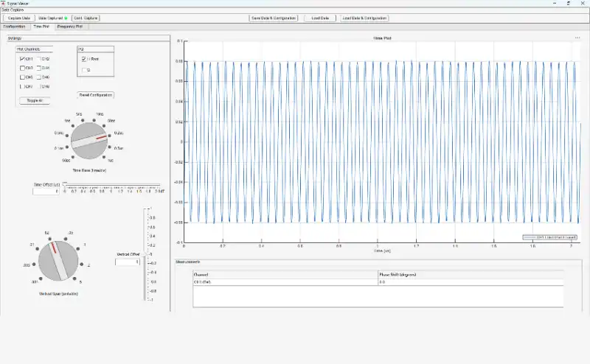This screenshot has width=590, height=364.
Task: Select the Time Plot tab
Action: coord(41,27)
